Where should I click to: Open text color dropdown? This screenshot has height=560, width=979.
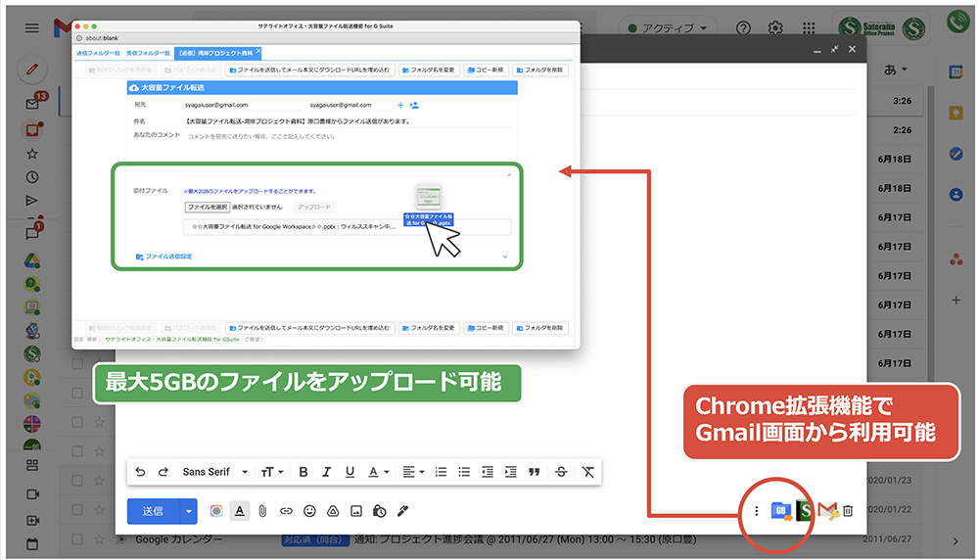click(378, 472)
